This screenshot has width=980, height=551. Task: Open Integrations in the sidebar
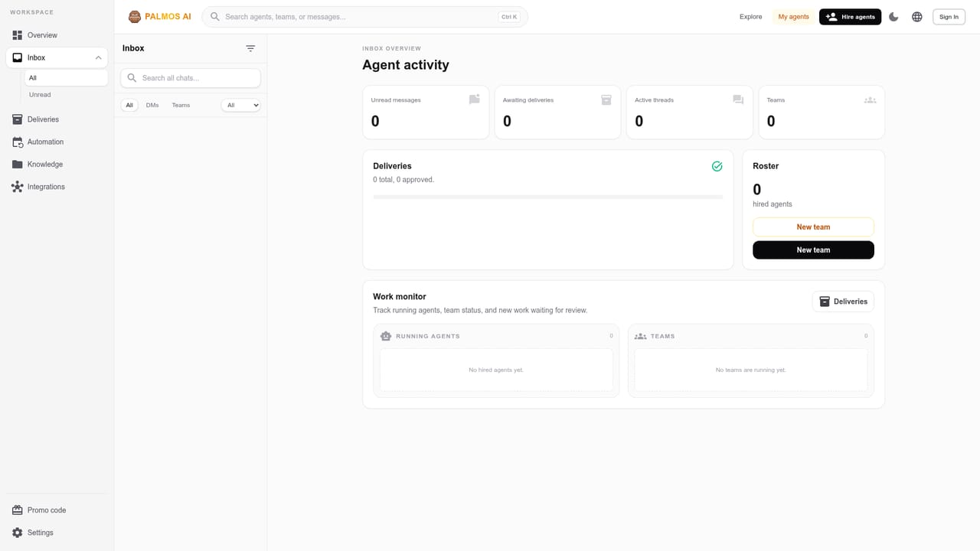(x=57, y=187)
